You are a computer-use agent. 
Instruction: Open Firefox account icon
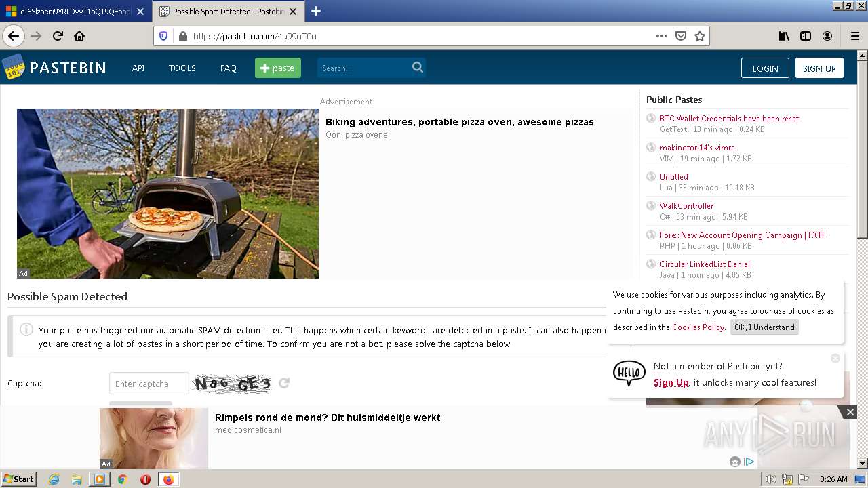827,36
